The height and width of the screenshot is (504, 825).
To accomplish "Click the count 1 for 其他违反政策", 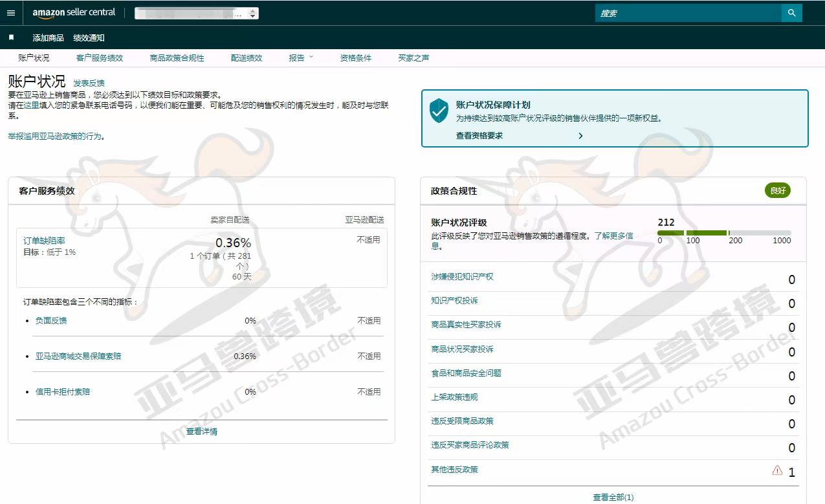I will tap(791, 472).
